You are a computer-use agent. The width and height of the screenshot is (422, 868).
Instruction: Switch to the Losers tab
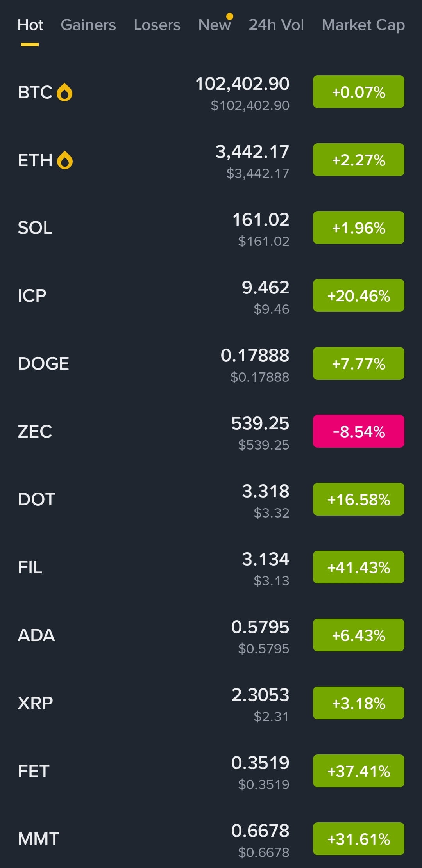point(157,25)
